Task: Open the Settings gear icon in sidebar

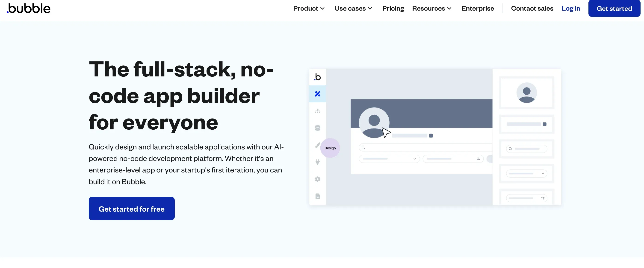Action: [x=317, y=179]
